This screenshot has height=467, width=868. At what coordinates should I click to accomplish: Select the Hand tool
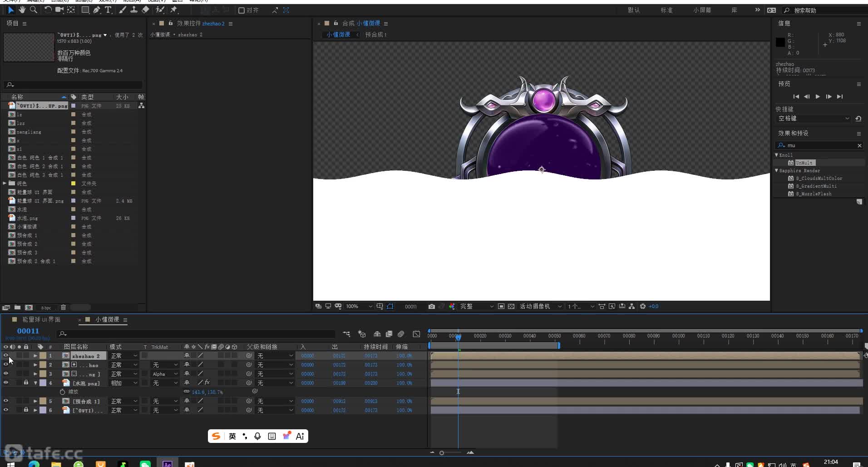click(x=22, y=10)
